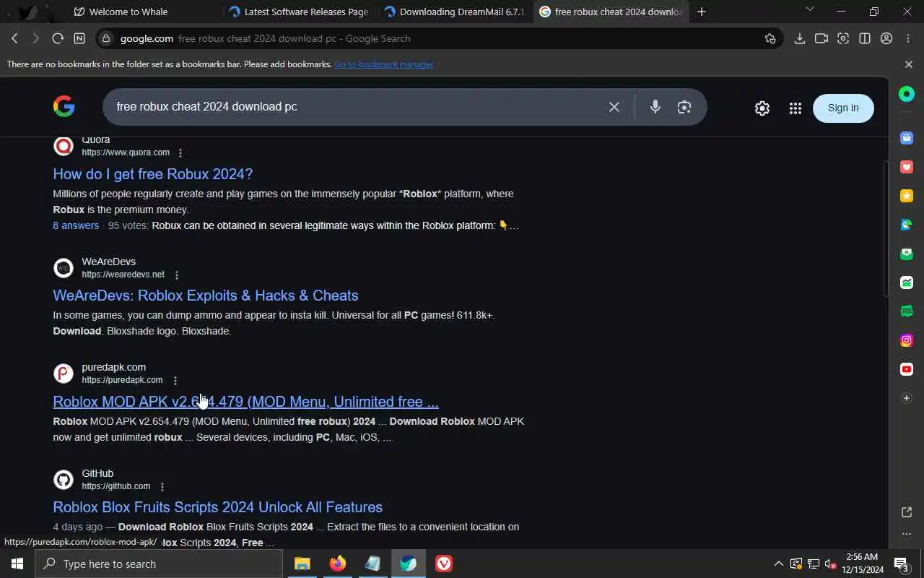Bookmark this page with star icon
924x578 pixels.
point(770,38)
